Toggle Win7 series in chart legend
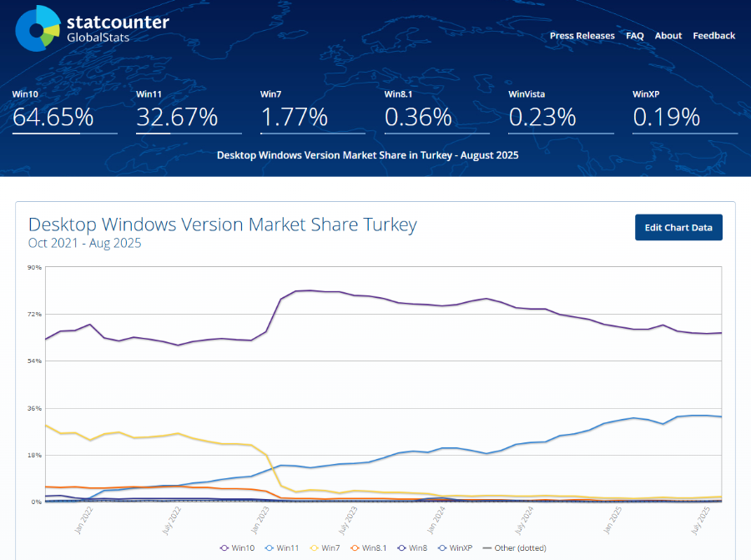 325,548
